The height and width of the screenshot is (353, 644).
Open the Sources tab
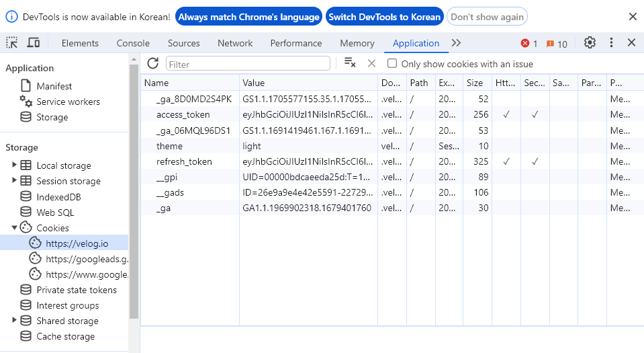click(183, 43)
